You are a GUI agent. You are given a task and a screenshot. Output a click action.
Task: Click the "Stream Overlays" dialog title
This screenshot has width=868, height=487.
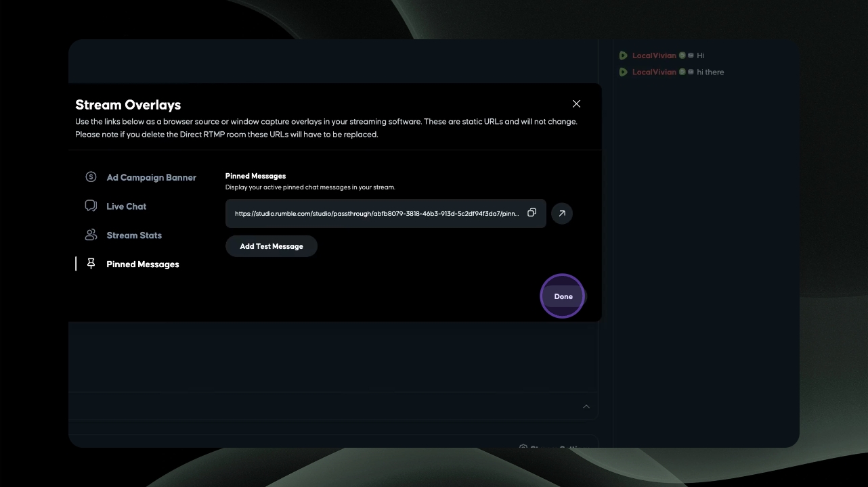pyautogui.click(x=128, y=105)
